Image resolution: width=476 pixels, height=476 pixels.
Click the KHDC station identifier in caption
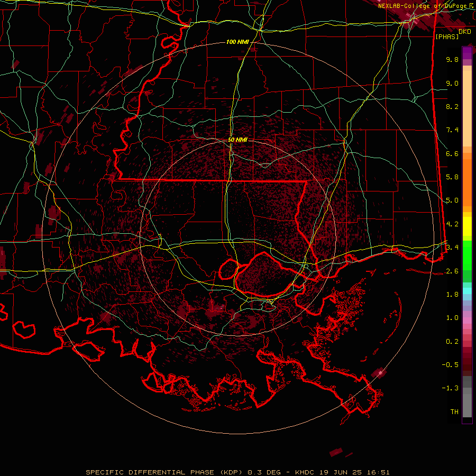305,472
